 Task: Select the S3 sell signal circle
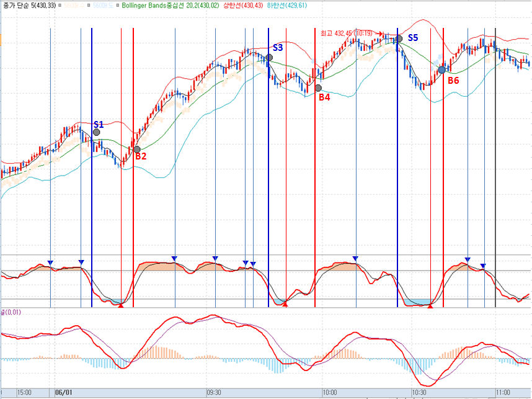tap(270, 58)
